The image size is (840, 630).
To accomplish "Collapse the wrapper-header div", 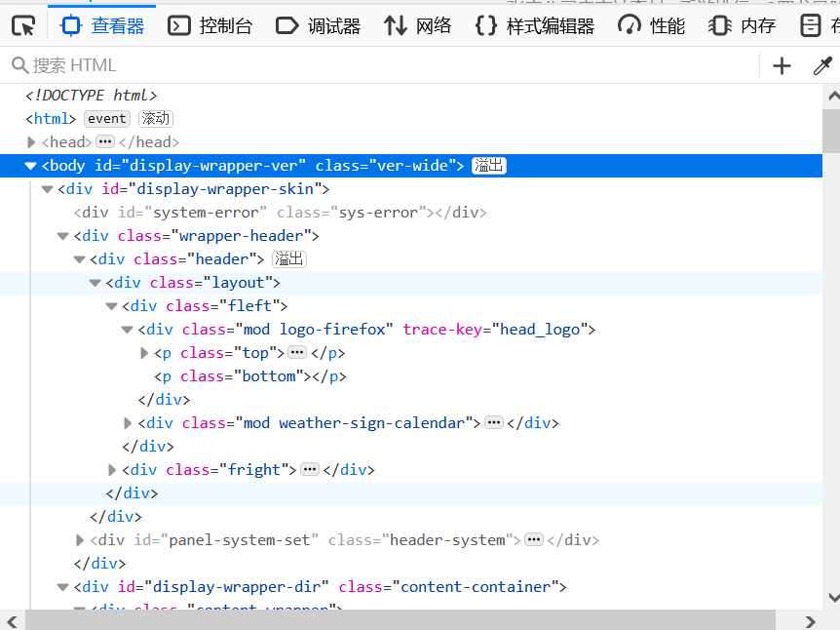I will click(x=63, y=236).
